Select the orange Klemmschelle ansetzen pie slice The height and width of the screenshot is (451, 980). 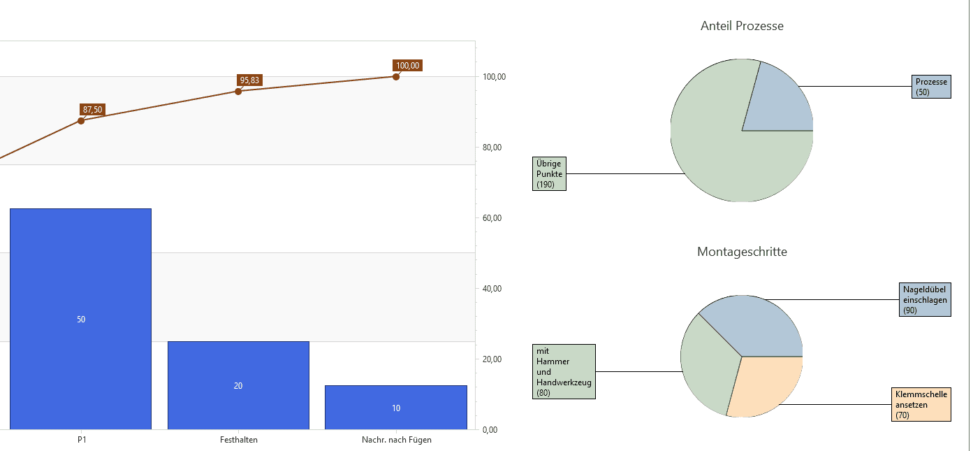click(x=765, y=386)
